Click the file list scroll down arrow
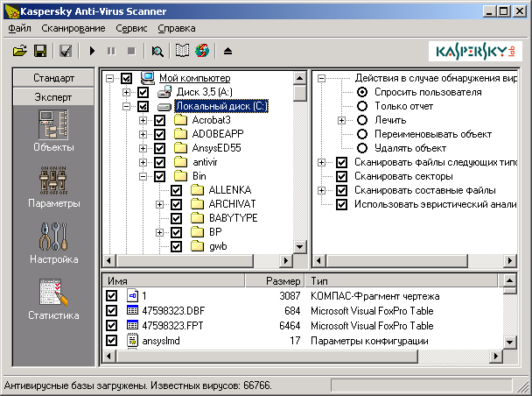Image resolution: width=532 pixels, height=396 pixels. click(x=509, y=342)
